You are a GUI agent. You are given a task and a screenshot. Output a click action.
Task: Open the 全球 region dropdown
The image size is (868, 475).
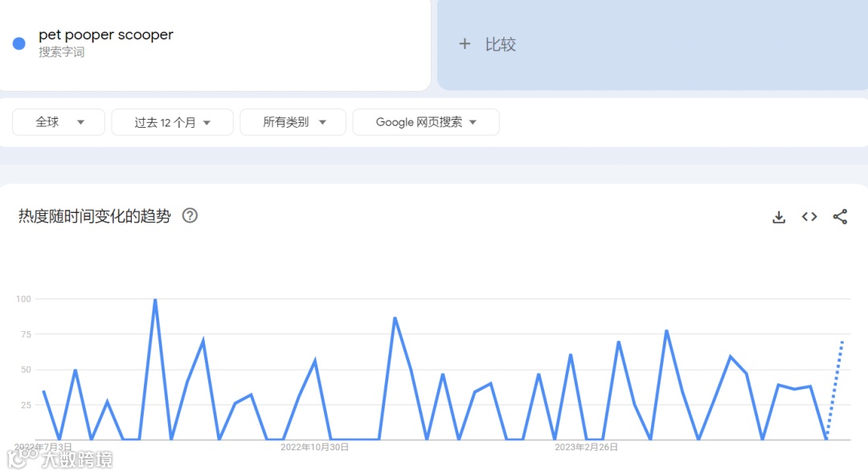59,122
